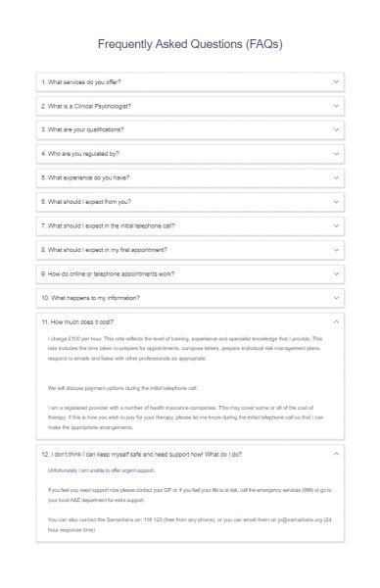Screen dimensions: 380x588
Task: Click chevron beside 'Who are you regulated by?'
Action: point(336,154)
